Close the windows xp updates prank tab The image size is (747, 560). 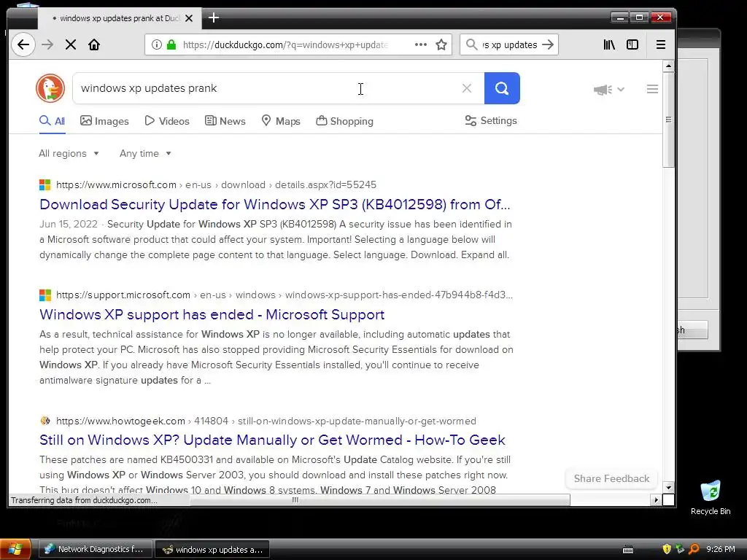189,18
